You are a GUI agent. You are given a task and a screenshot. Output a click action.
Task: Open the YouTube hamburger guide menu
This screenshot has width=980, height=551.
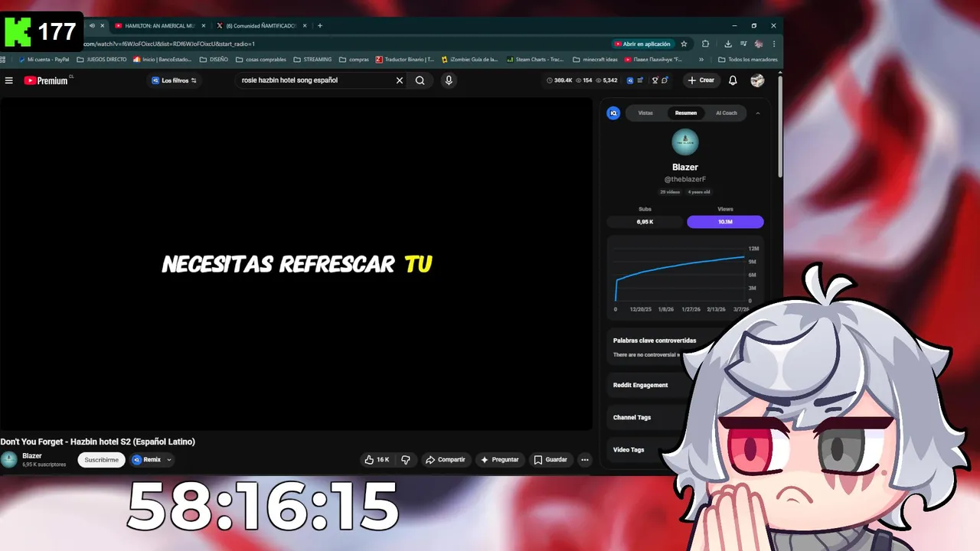click(x=9, y=80)
